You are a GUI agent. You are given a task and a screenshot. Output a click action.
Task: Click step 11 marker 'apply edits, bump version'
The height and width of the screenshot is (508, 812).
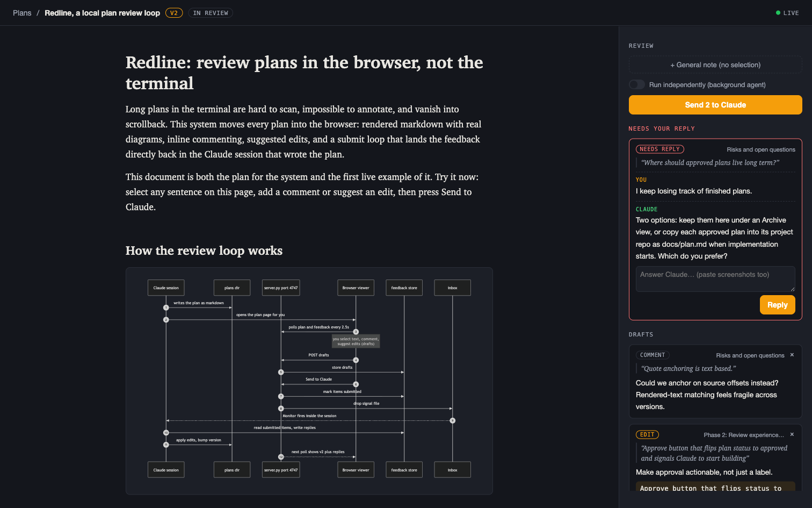(x=166, y=445)
